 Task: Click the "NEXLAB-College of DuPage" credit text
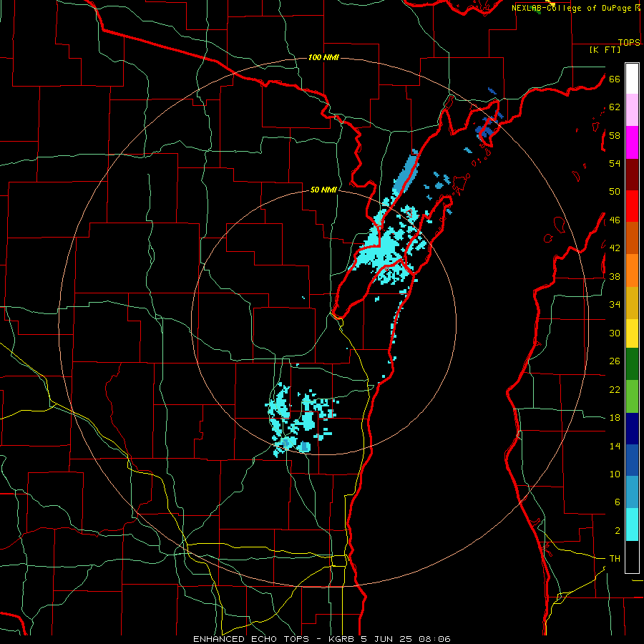pyautogui.click(x=572, y=8)
